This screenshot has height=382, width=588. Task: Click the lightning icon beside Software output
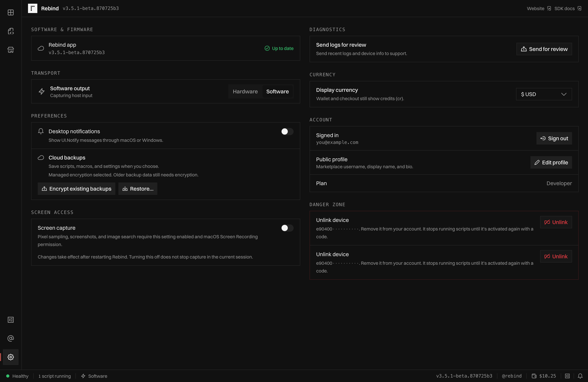point(41,91)
